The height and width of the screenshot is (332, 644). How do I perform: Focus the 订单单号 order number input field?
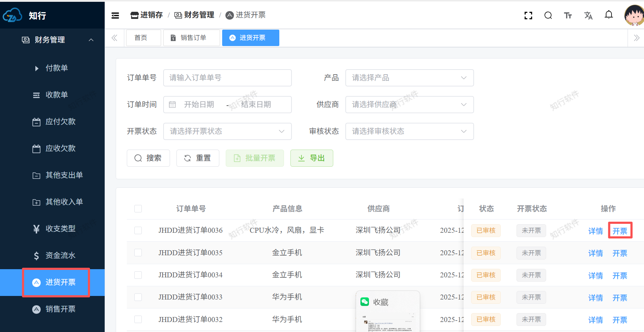(227, 78)
